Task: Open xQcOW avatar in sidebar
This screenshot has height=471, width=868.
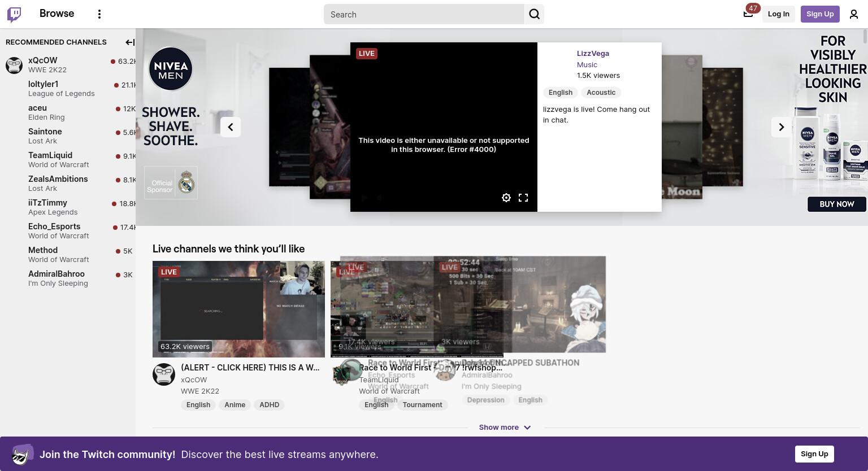Action: 14,65
